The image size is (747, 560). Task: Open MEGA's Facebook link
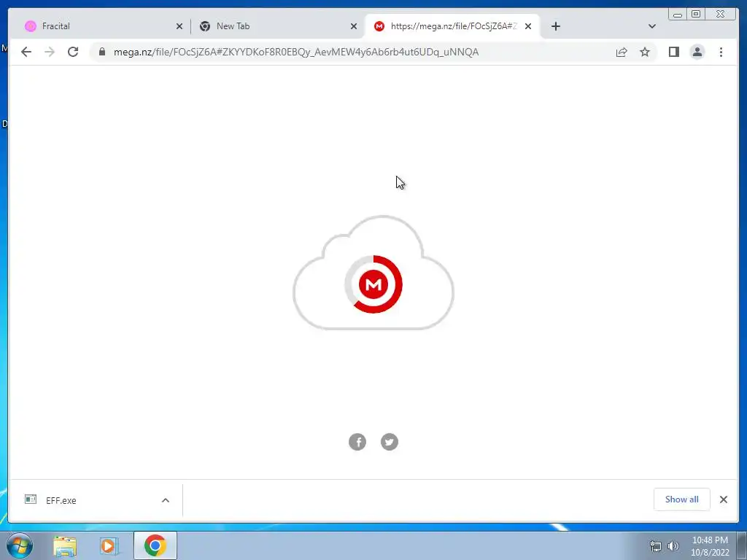(357, 442)
